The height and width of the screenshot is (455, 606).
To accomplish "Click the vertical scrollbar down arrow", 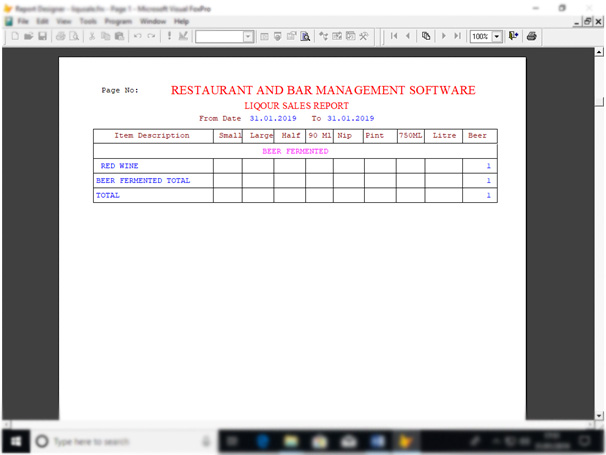I will (x=599, y=416).
